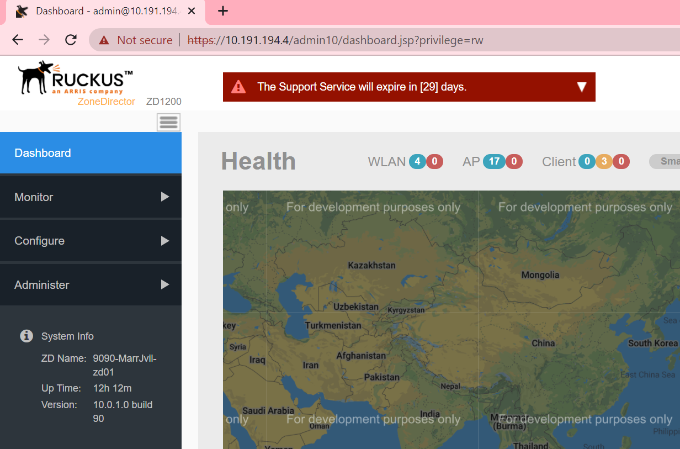This screenshot has width=680, height=449.
Task: Reload the page with refresh icon
Action: 71,40
